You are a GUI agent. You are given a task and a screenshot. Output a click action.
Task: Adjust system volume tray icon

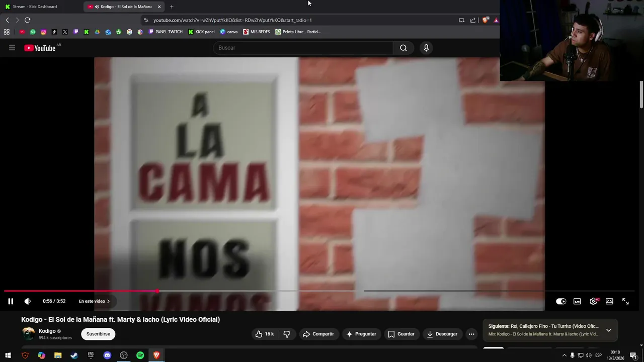pyautogui.click(x=589, y=355)
